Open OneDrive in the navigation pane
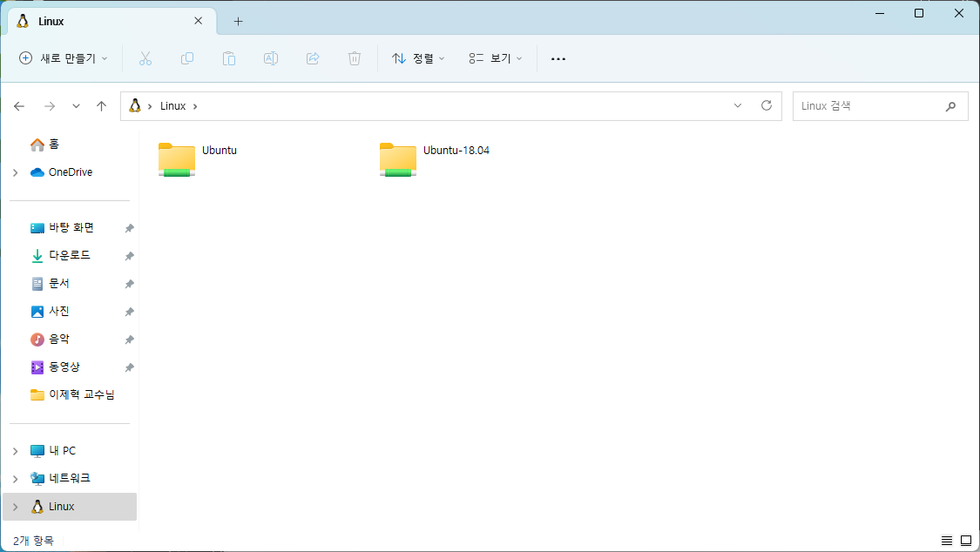 [61, 172]
